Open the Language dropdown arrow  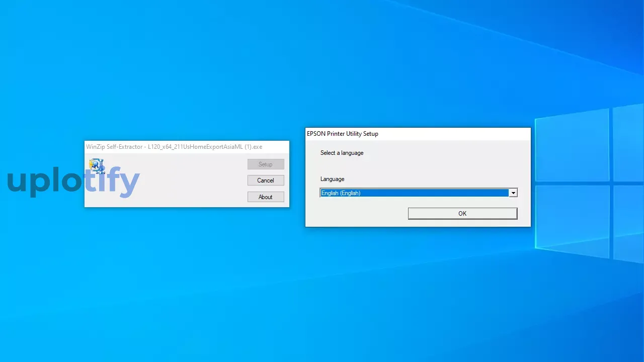coord(513,193)
